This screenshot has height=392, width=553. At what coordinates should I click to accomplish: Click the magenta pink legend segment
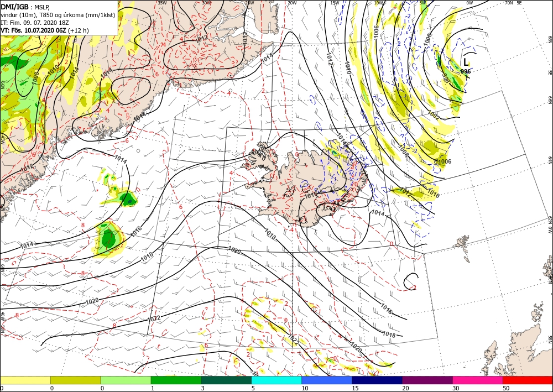(x=478, y=380)
